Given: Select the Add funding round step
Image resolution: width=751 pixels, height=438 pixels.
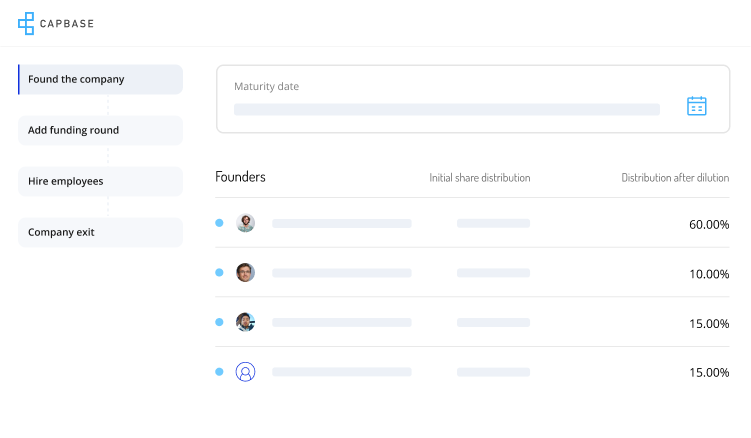Looking at the screenshot, I should tap(100, 131).
